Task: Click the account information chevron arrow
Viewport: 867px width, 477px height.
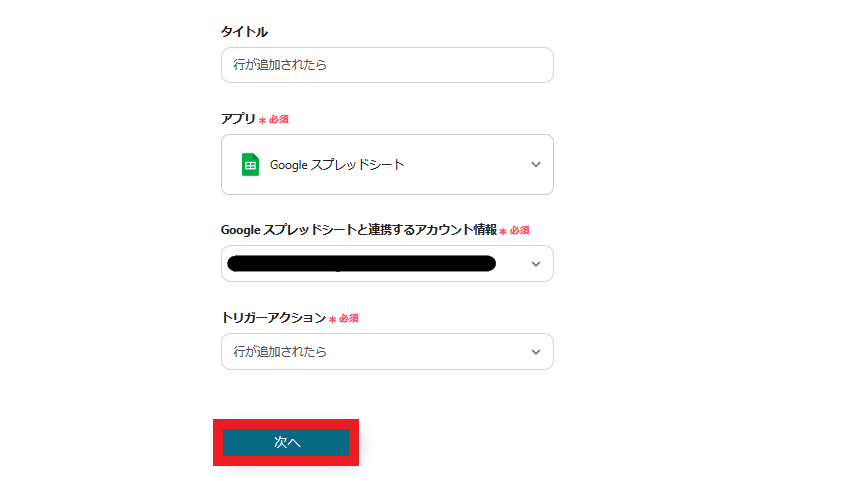Action: tap(536, 264)
